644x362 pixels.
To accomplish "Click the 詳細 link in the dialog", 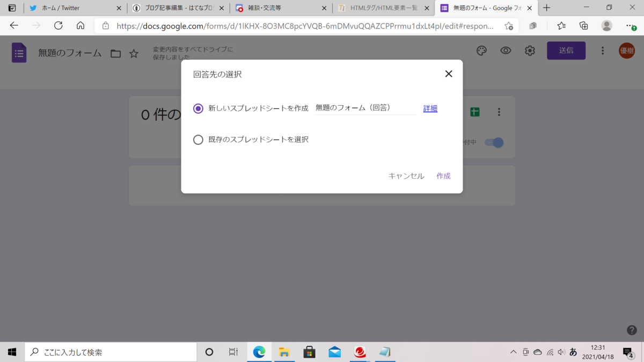I will (430, 108).
